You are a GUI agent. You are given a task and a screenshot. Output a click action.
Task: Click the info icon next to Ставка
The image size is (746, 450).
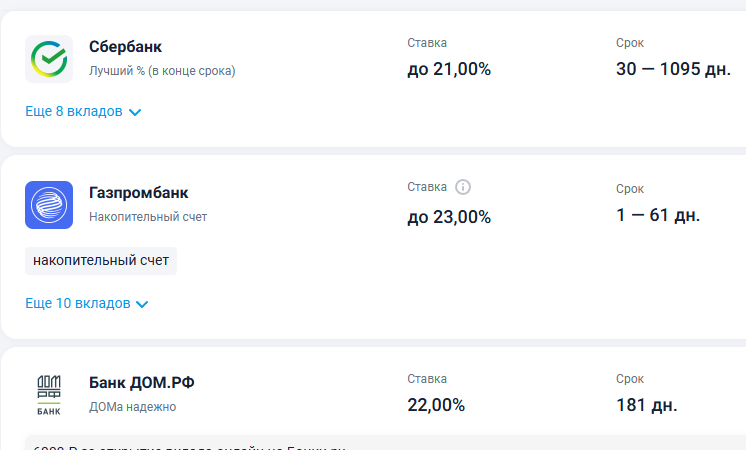462,187
